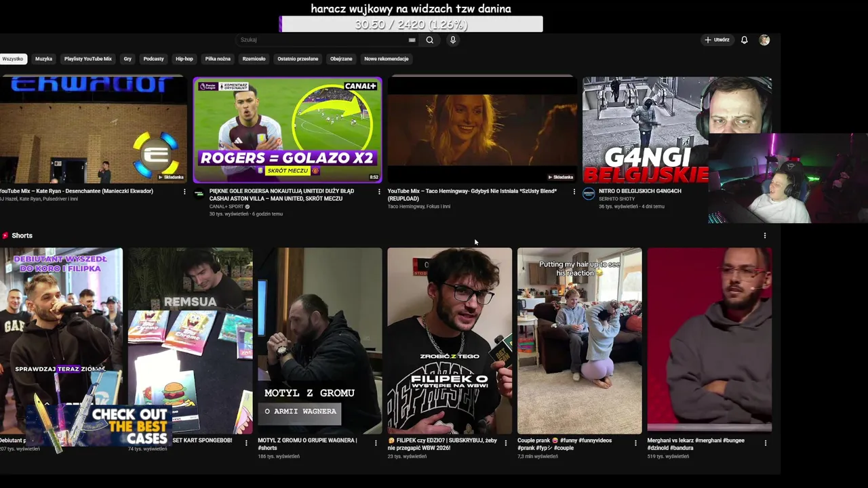Open the Ekwador mix thumbnail

(93, 129)
